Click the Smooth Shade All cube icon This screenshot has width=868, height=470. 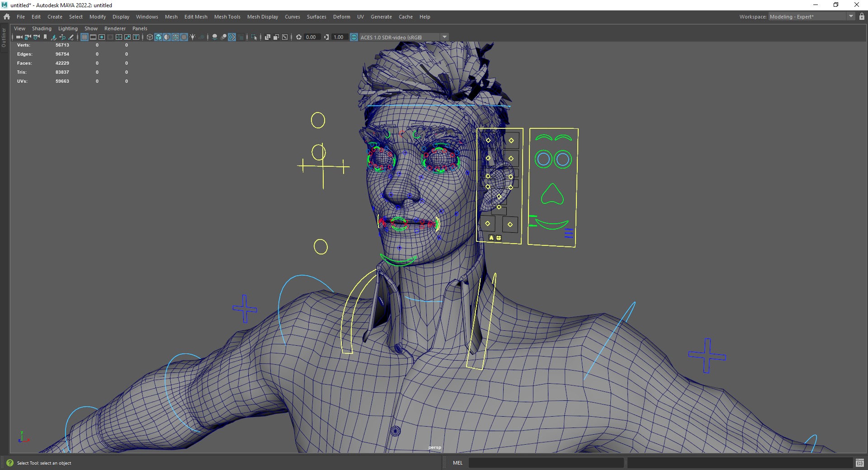coord(158,37)
